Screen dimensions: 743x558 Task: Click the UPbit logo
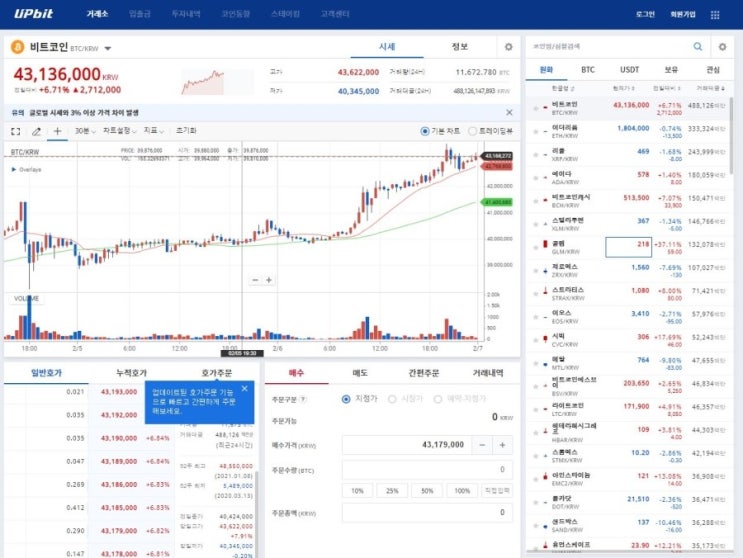point(33,14)
